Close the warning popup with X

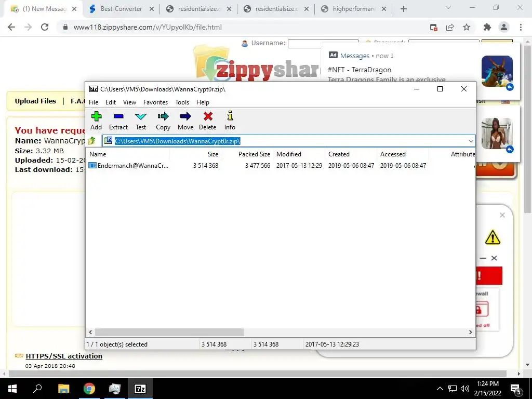[502, 215]
